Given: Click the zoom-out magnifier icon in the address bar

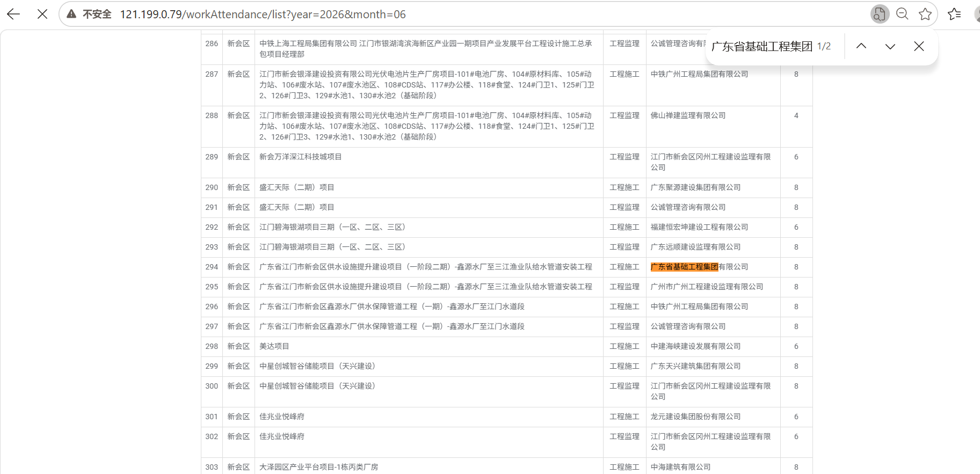Looking at the screenshot, I should [x=903, y=14].
